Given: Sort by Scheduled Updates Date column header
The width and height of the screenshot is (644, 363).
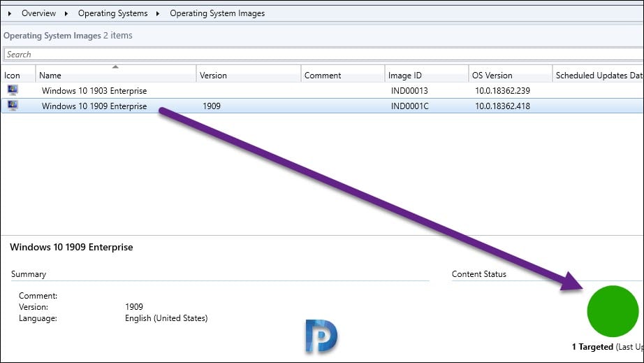Looking at the screenshot, I should pos(598,76).
